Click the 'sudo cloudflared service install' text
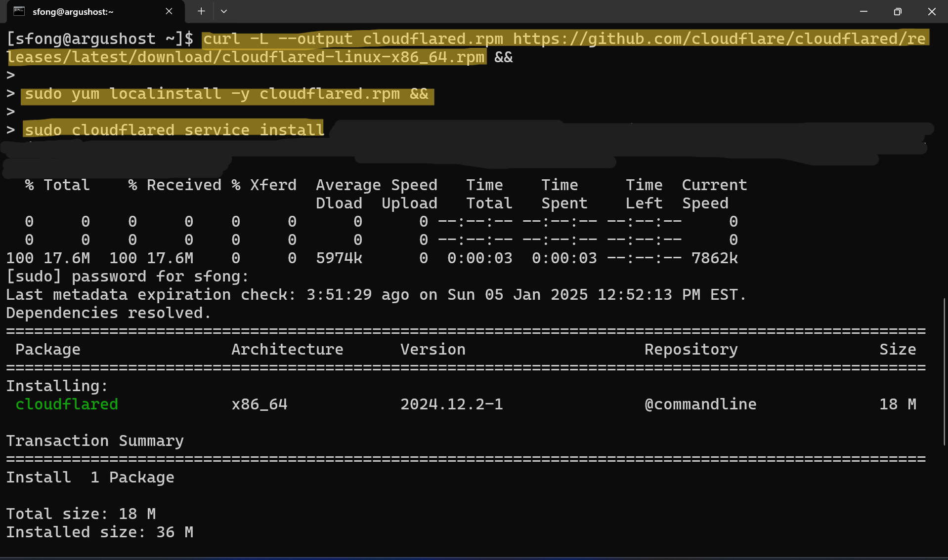Screen dimensions: 948x560 (174, 130)
